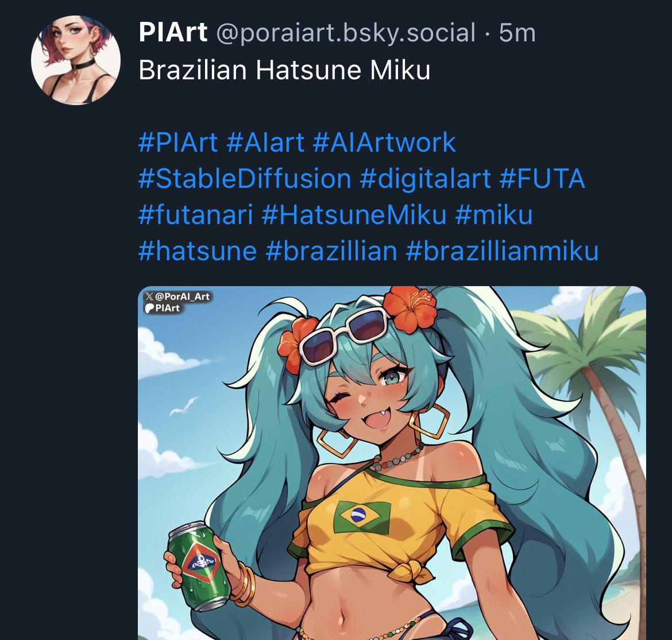This screenshot has height=640, width=672.
Task: Click the green soda can in the image
Action: point(200,566)
